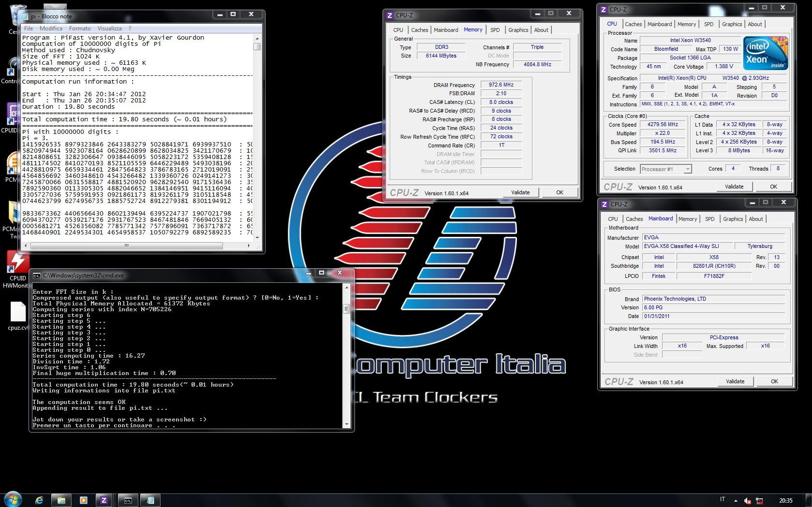Click the taskbar clock showing 20:35
This screenshot has height=507, width=812.
[786, 501]
